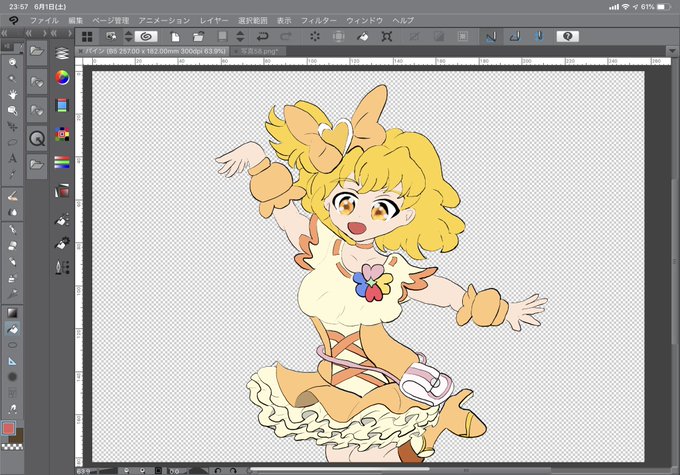Select the Hand move tool

pos(13,95)
